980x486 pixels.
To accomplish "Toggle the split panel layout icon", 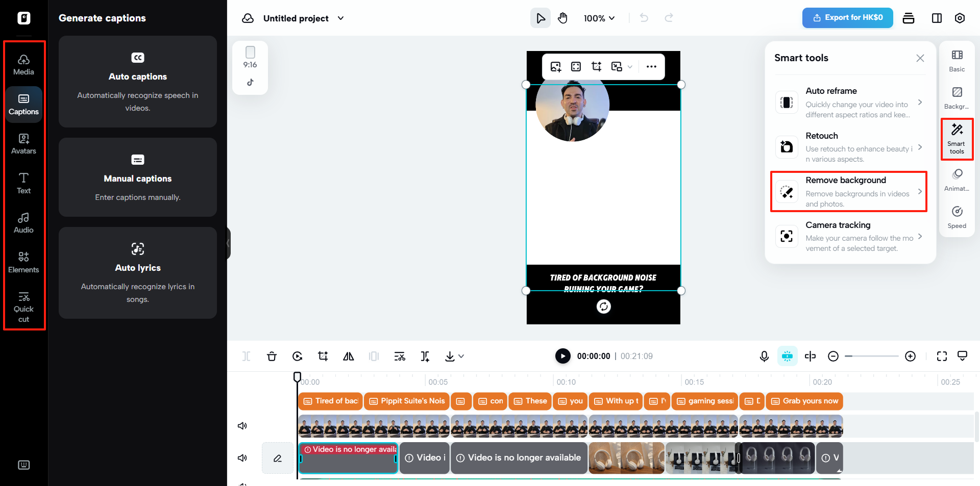I will coord(937,18).
